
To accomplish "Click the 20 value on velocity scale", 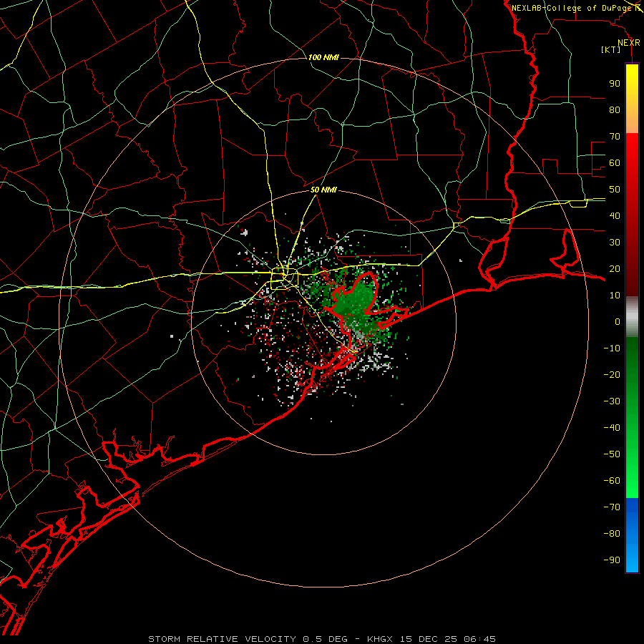I will coord(615,268).
